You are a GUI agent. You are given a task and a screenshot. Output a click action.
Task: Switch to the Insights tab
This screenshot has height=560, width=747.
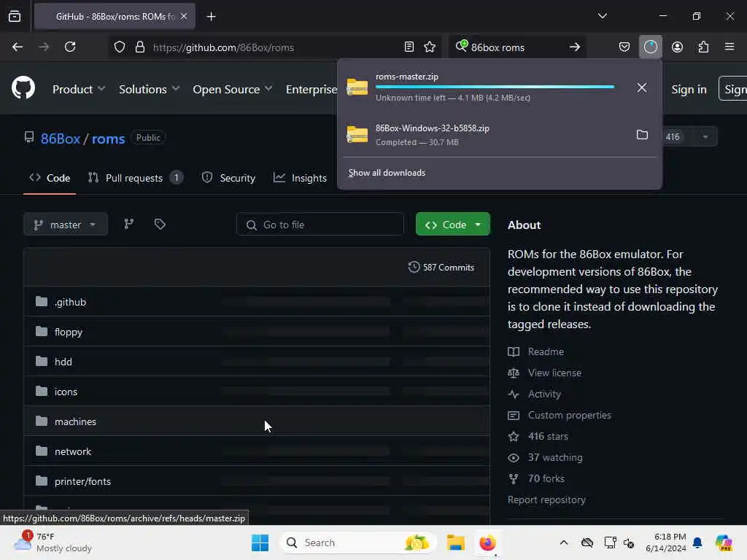pos(300,178)
